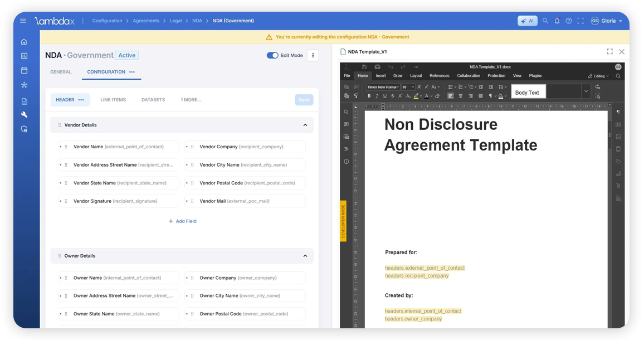
Task: Open the font name dropdown Times New Roman
Action: coord(383,87)
